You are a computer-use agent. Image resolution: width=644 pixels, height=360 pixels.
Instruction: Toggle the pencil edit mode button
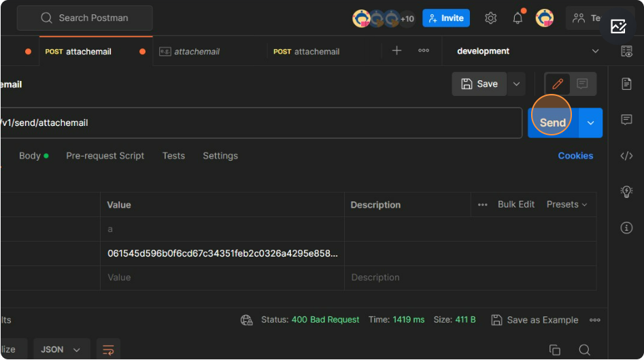[558, 84]
